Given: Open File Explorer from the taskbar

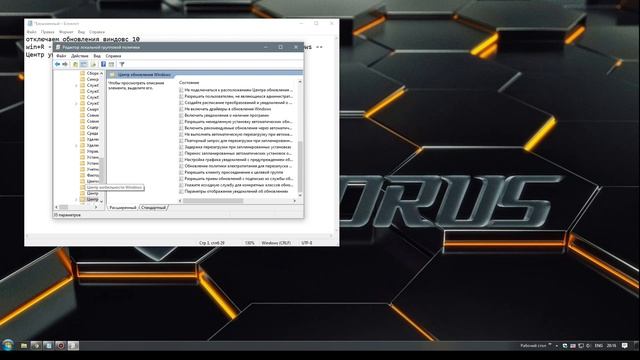Looking at the screenshot, I should 24,346.
